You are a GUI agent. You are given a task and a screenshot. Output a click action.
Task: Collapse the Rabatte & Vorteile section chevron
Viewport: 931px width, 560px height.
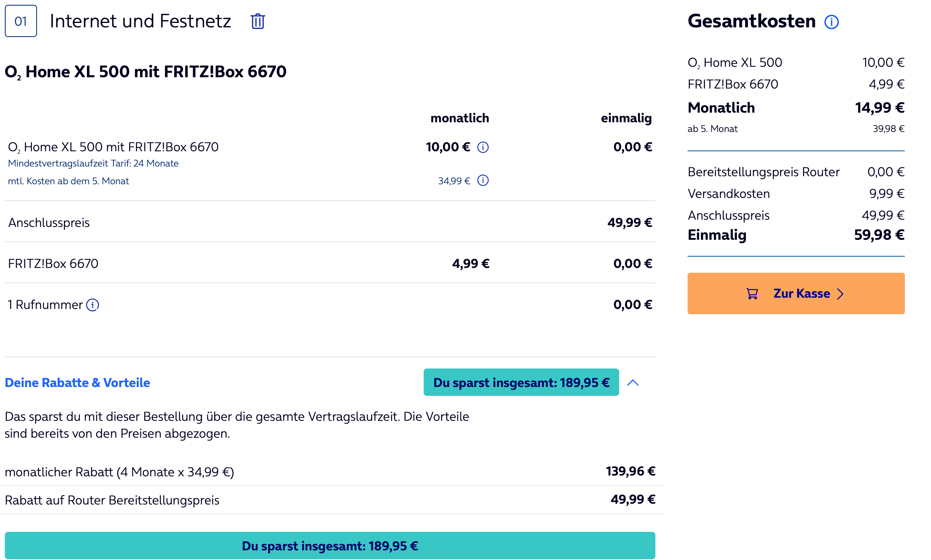(x=633, y=383)
